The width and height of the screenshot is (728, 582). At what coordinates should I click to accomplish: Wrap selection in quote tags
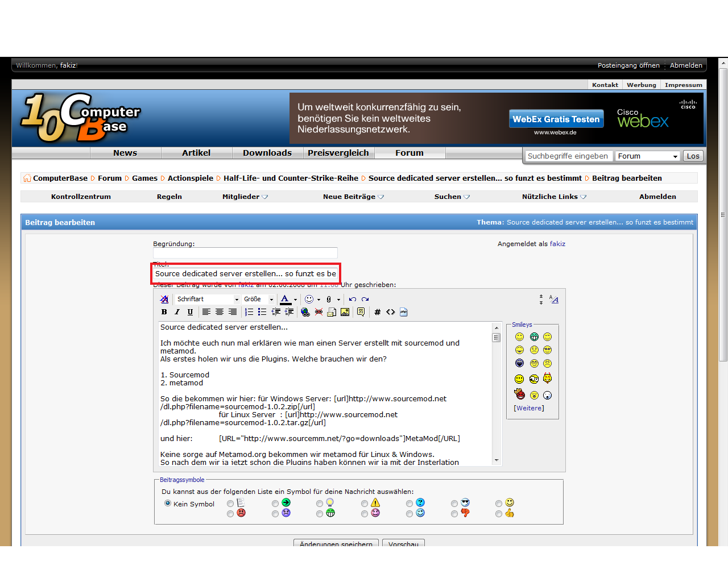tap(361, 312)
